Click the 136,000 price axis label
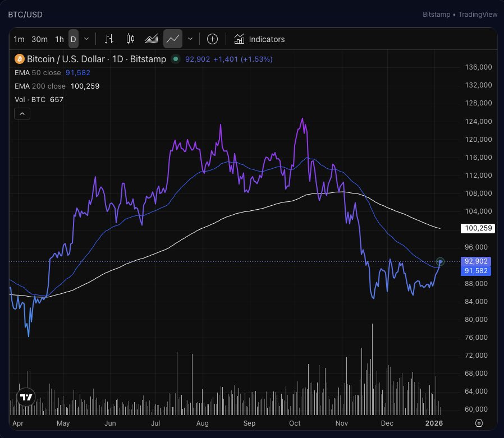Screen dimensions: 504x438 (x=478, y=67)
